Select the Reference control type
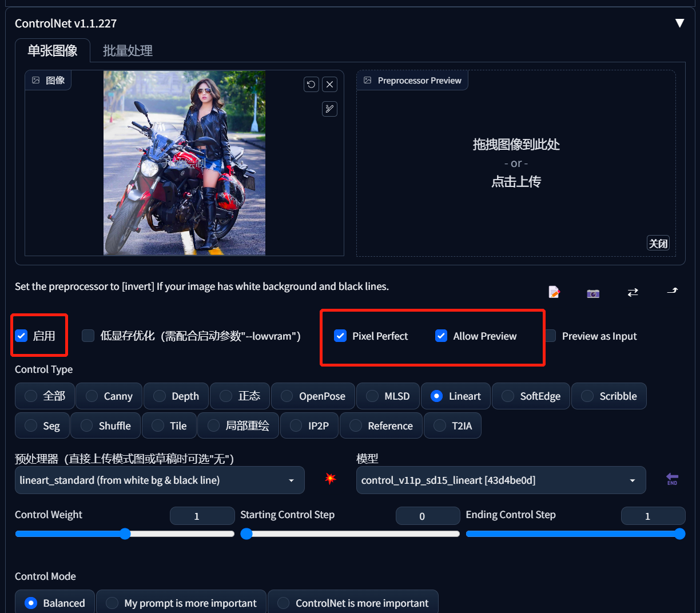 [381, 425]
